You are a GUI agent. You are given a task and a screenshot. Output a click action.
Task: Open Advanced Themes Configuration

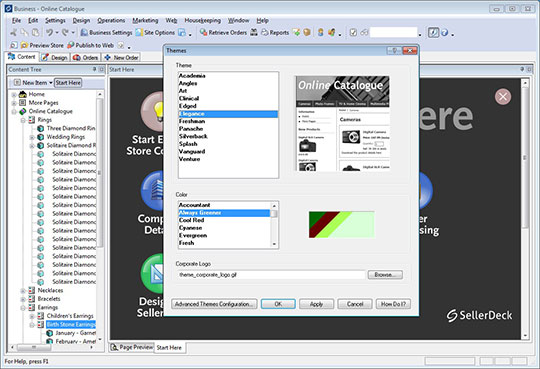point(214,304)
